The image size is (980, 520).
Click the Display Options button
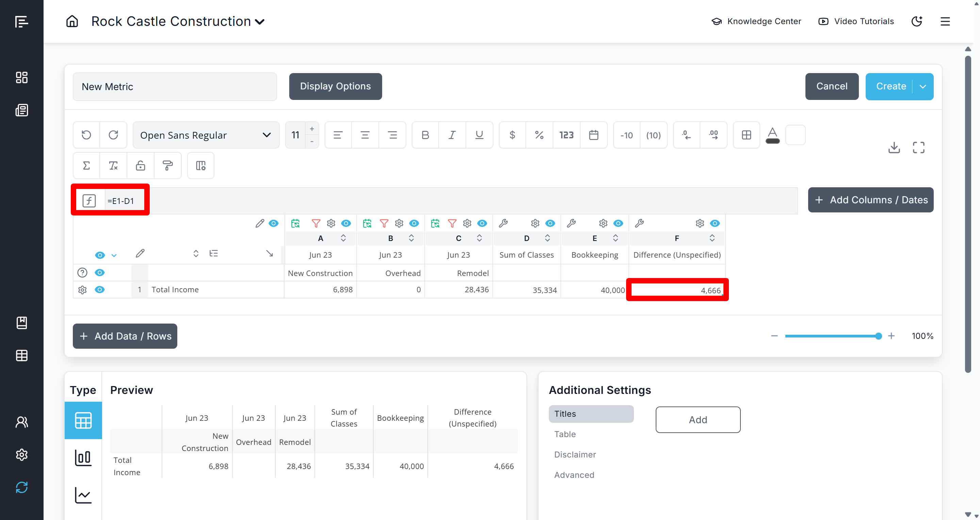(x=335, y=87)
